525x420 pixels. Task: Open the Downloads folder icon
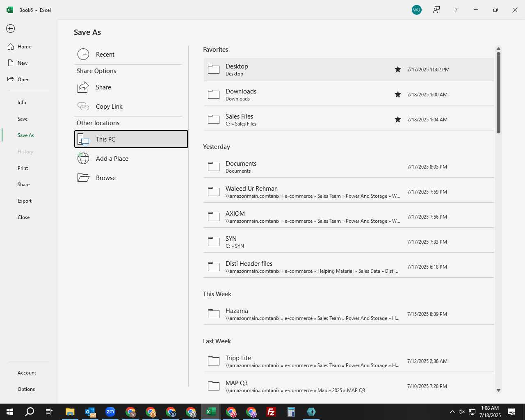click(x=214, y=94)
